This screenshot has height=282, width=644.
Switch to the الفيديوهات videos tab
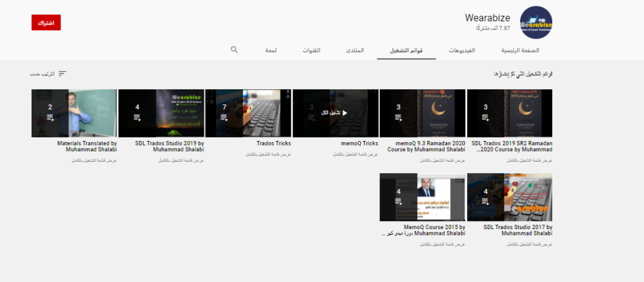click(462, 50)
